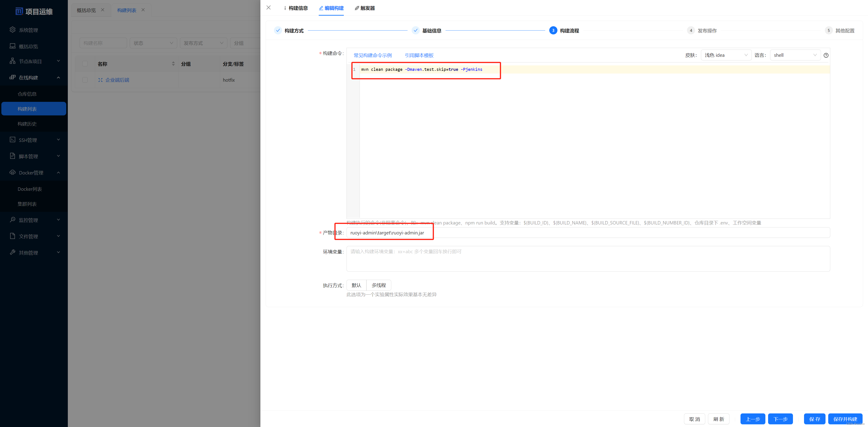This screenshot has width=868, height=427.
Task: Click step 5 其他配置 circle
Action: point(829,30)
